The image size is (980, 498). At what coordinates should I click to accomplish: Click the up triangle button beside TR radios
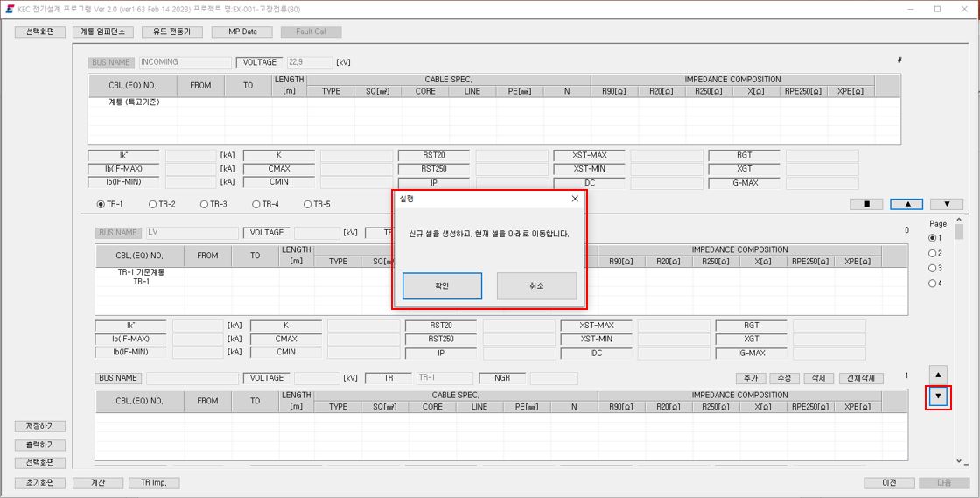906,204
